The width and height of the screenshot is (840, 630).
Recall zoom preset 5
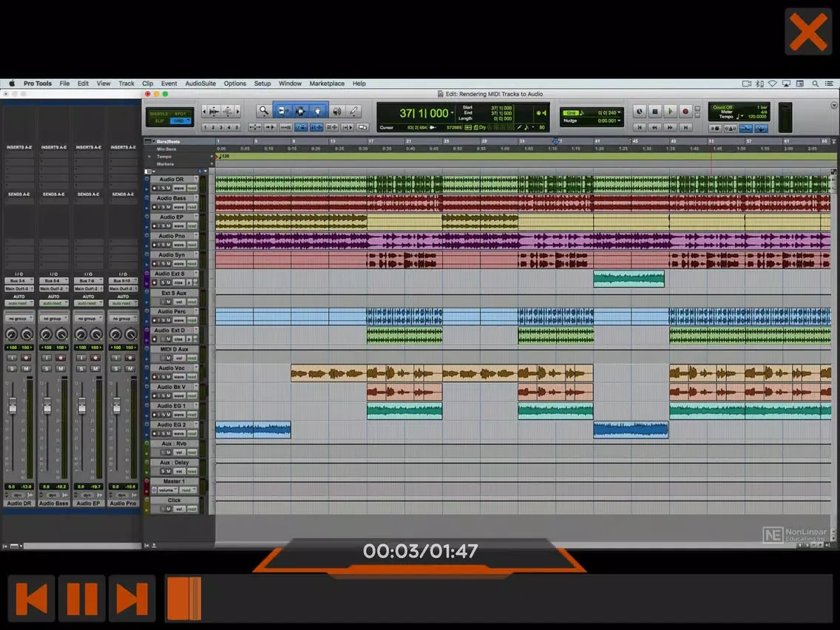[237, 127]
